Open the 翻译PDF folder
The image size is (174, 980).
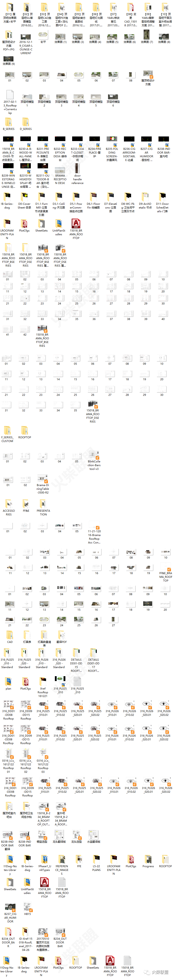62,637
